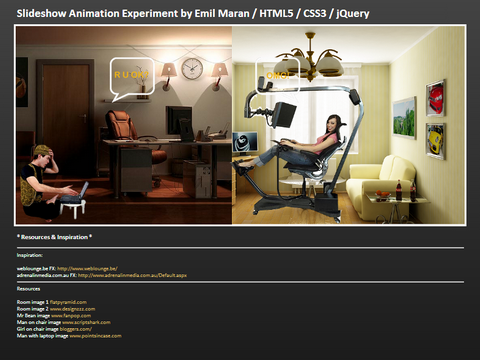The height and width of the screenshot is (360, 480).
Task: Click the red car picture on the wall
Action: [436, 98]
